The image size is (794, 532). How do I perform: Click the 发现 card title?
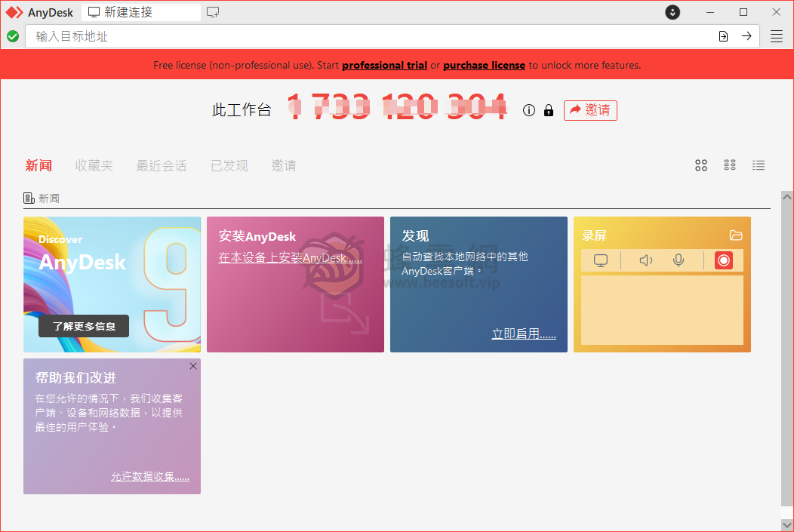[415, 236]
